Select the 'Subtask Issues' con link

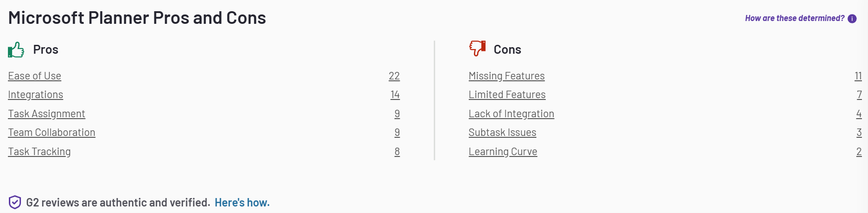[x=502, y=133]
